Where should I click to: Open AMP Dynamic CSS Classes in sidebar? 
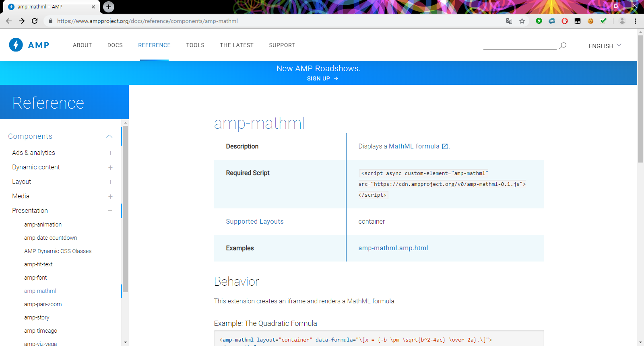(58, 251)
